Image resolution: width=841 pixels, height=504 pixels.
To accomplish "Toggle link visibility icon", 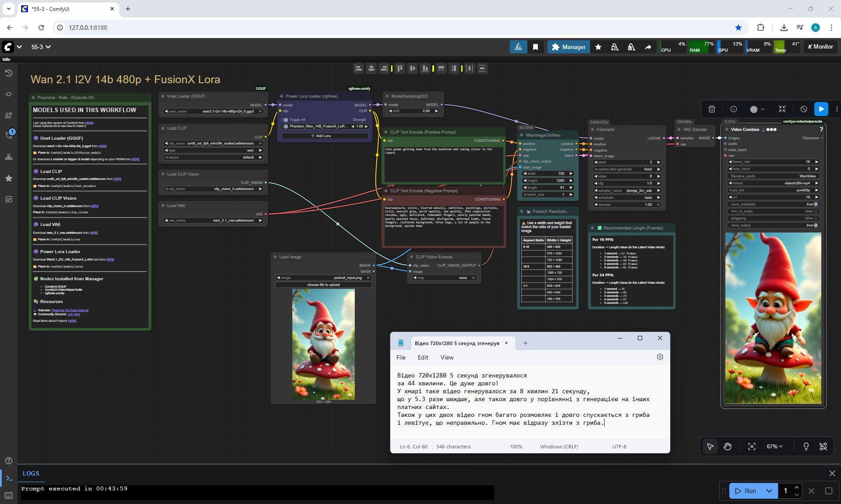I will tap(823, 446).
